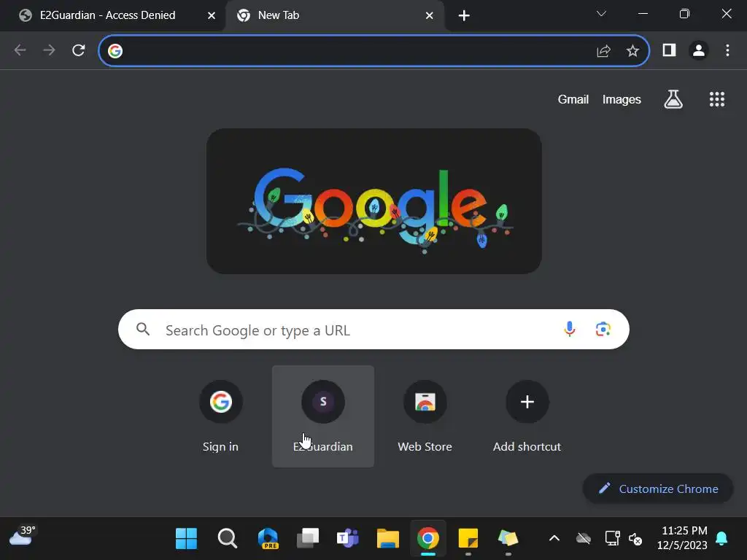Open the Images link
The height and width of the screenshot is (560, 747).
point(622,99)
